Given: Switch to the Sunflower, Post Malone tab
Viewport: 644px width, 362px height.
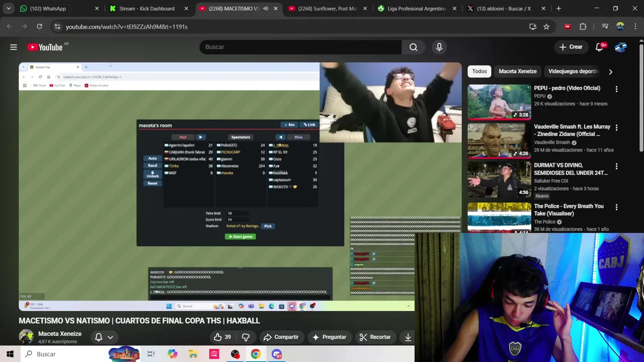Looking at the screenshot, I should 327,9.
